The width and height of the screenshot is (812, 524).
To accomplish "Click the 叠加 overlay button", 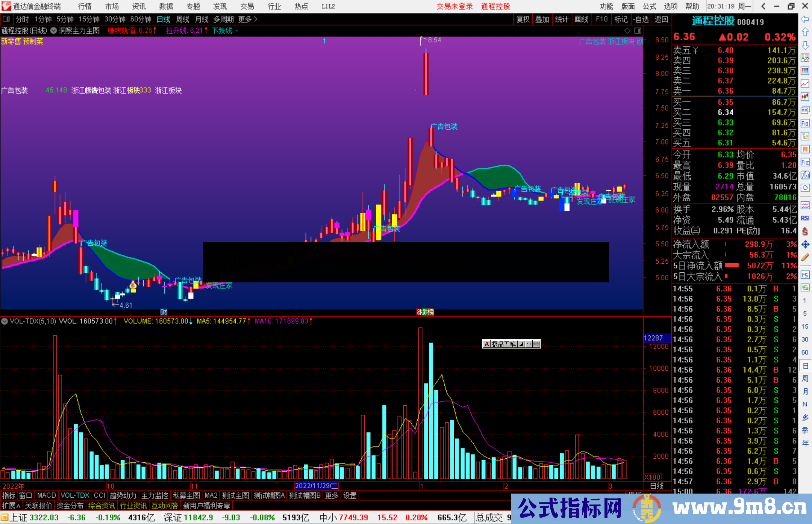I will point(542,19).
